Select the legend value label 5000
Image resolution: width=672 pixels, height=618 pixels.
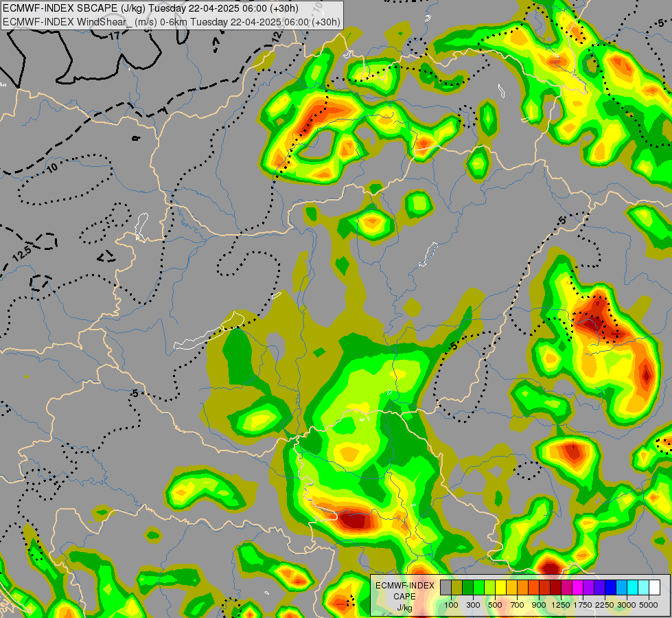coord(649,605)
